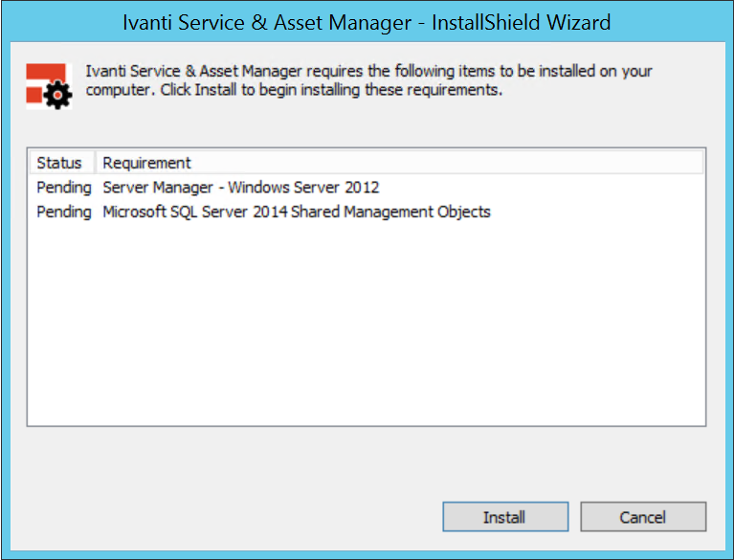Cancel the InstallShield Wizard
Screen dimensions: 734x560
[643, 517]
